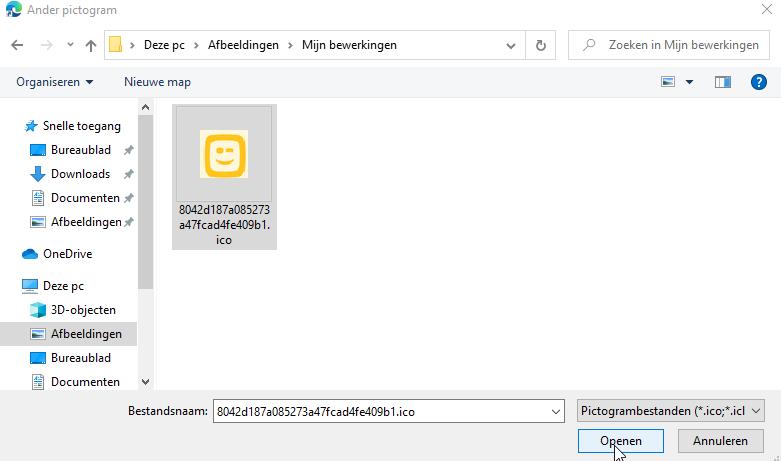This screenshot has height=461, width=781.
Task: Open 3D-objecten in the navigation pane
Action: pos(83,310)
